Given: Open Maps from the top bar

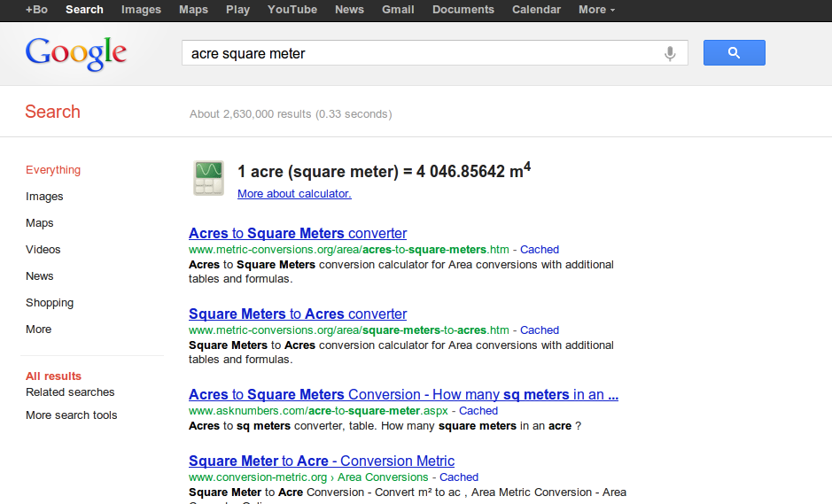Looking at the screenshot, I should (194, 10).
